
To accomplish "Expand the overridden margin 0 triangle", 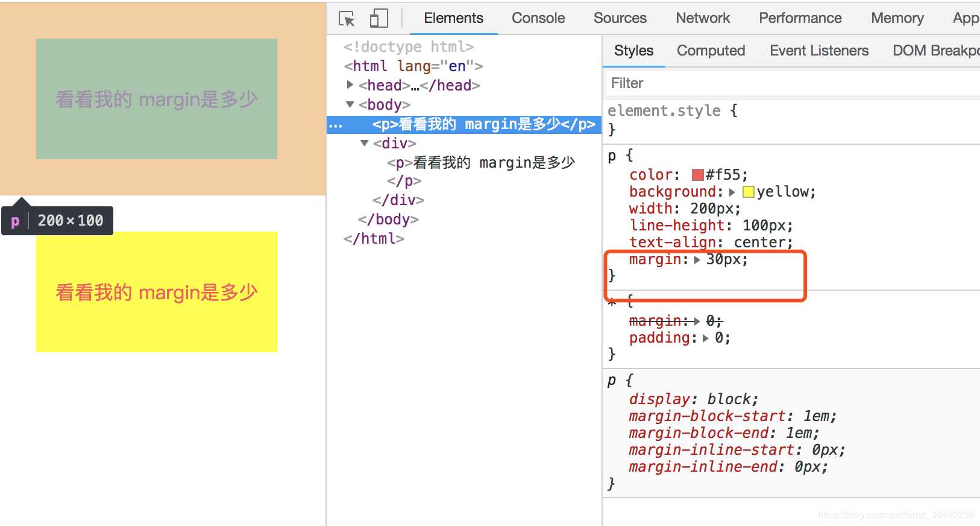I will pos(697,321).
